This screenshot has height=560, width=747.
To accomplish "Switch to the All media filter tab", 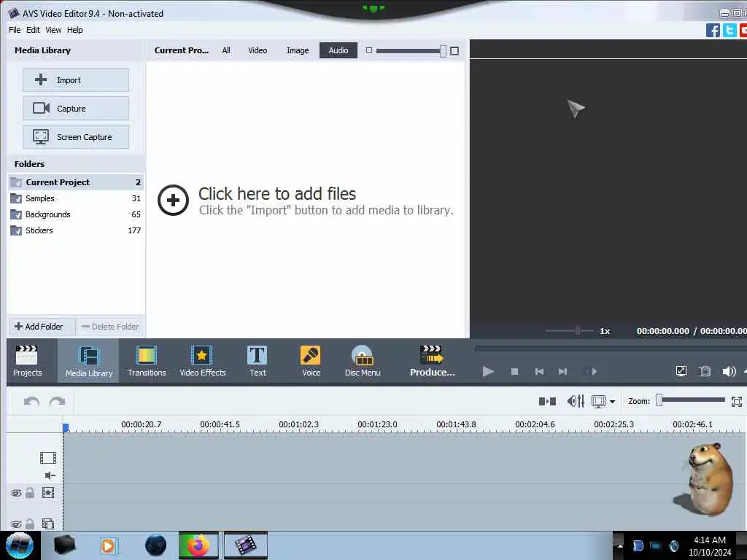I will pyautogui.click(x=226, y=50).
